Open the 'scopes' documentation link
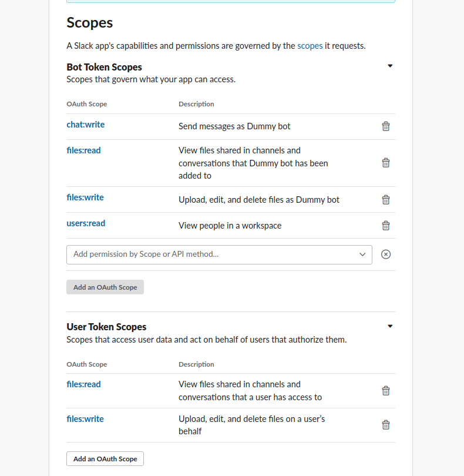The height and width of the screenshot is (476, 464). click(x=310, y=46)
